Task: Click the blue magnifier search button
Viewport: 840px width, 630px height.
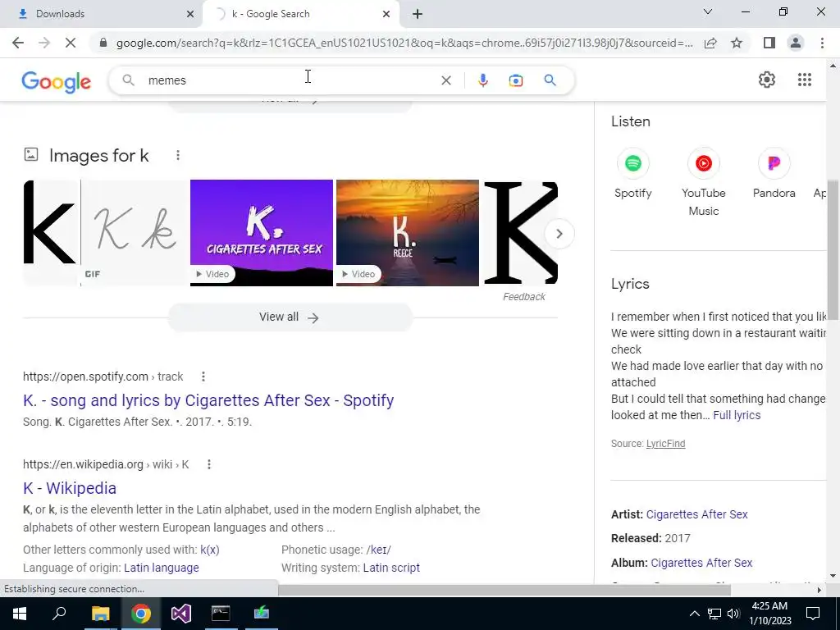Action: point(550,80)
